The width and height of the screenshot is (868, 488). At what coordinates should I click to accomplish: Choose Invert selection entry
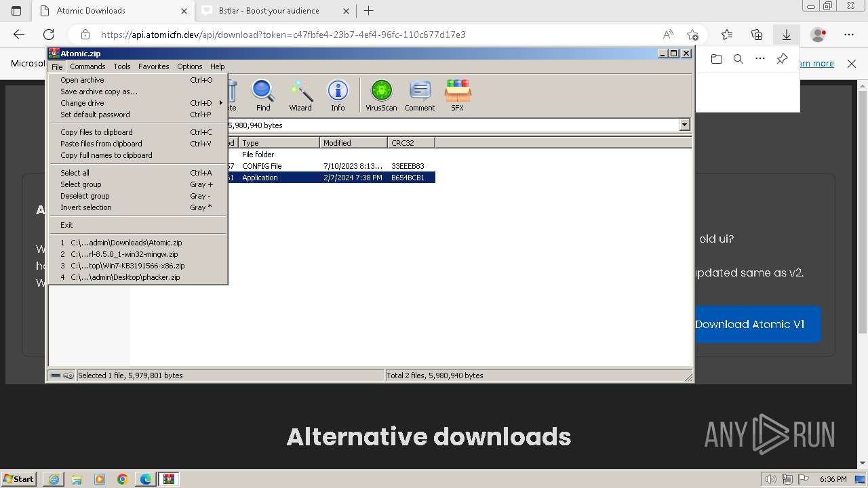(x=138, y=207)
